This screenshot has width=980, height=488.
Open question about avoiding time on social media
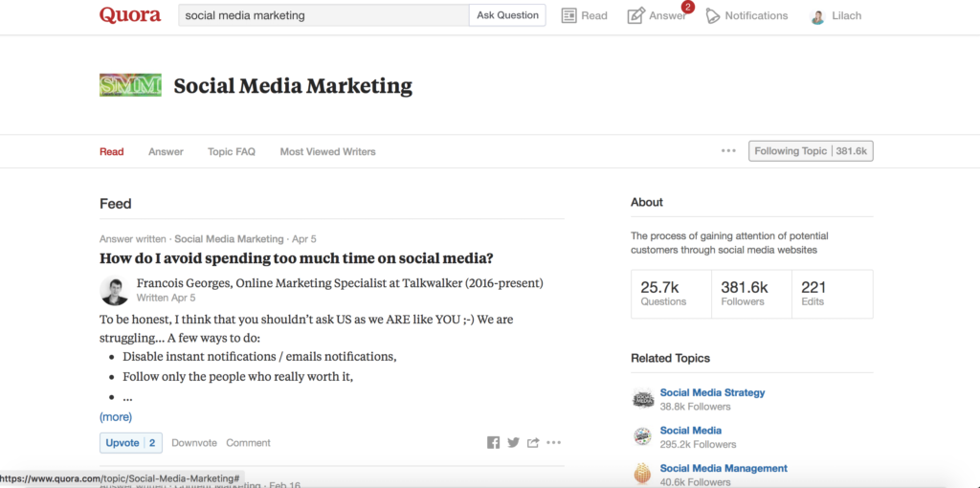[x=297, y=258]
